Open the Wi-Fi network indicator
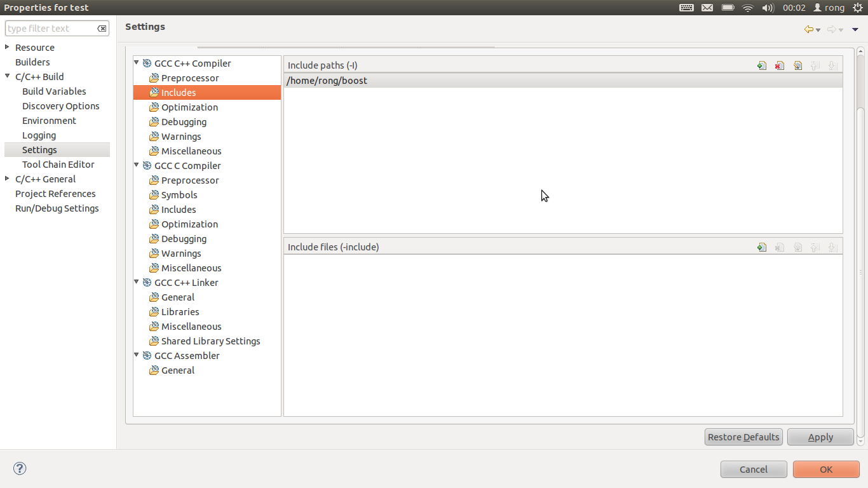Screen dimensions: 868x488 [748, 8]
